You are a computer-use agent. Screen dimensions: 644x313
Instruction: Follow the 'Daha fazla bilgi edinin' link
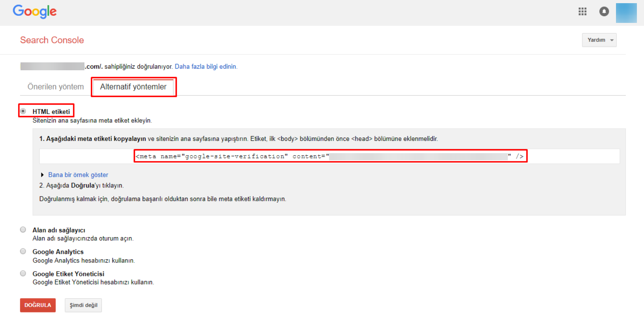(206, 67)
